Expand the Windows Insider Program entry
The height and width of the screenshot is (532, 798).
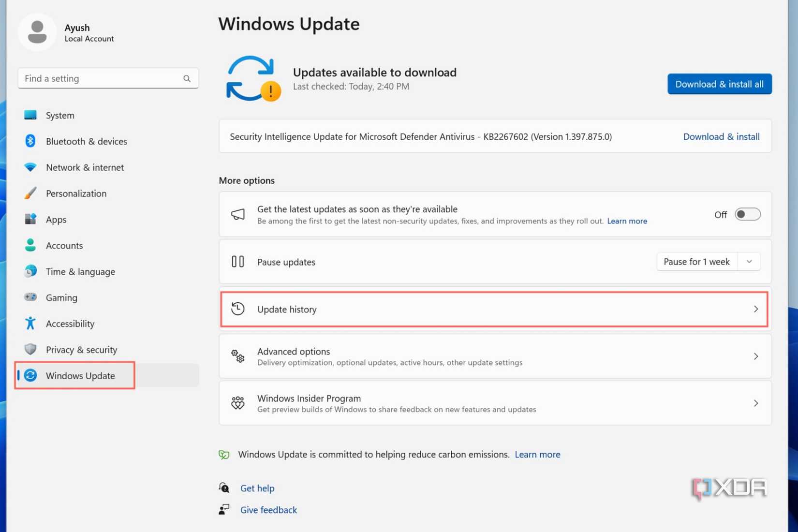coord(756,403)
